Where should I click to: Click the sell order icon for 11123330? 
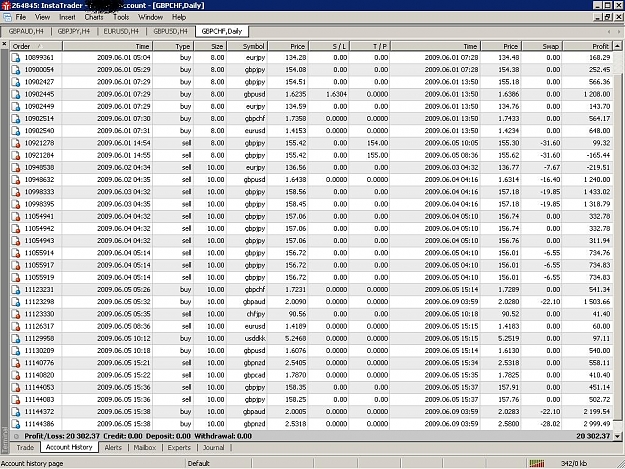[x=16, y=314]
